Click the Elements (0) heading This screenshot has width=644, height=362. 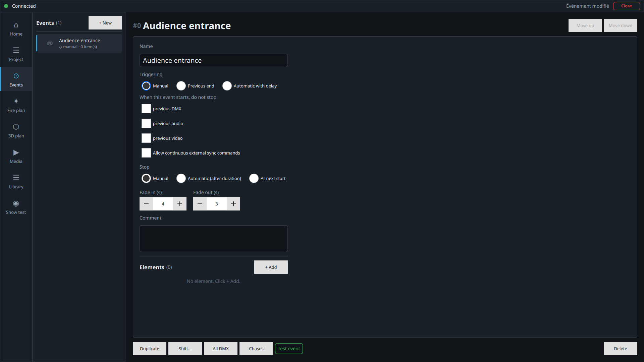pyautogui.click(x=156, y=267)
